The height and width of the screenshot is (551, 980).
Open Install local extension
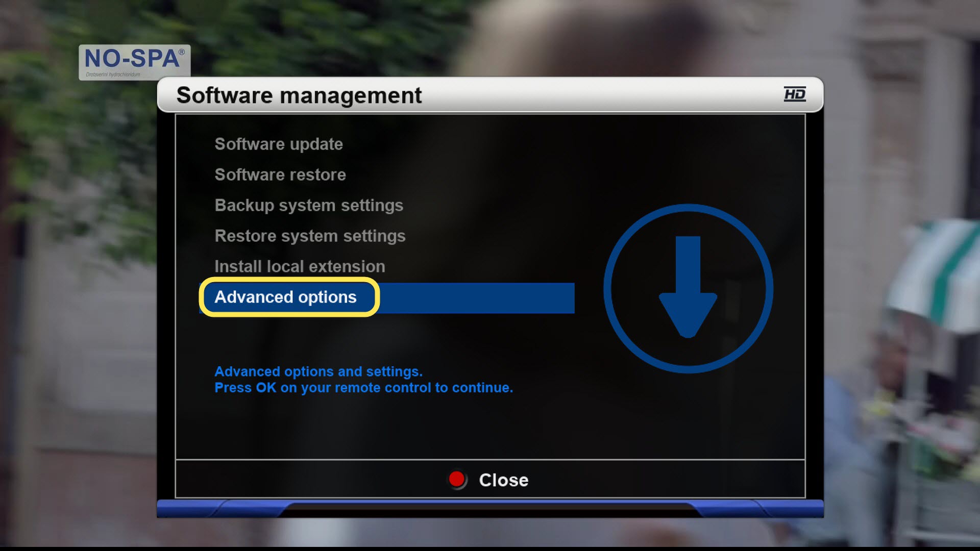click(x=300, y=267)
